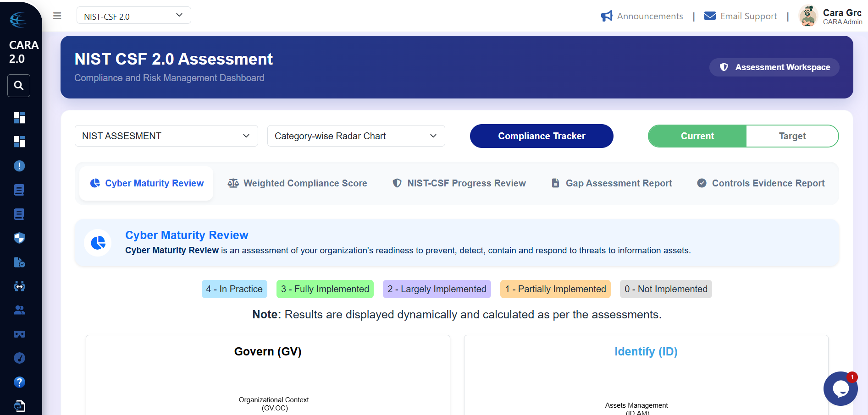868x415 pixels.
Task: Click the Announcements megaphone icon
Action: 607,16
